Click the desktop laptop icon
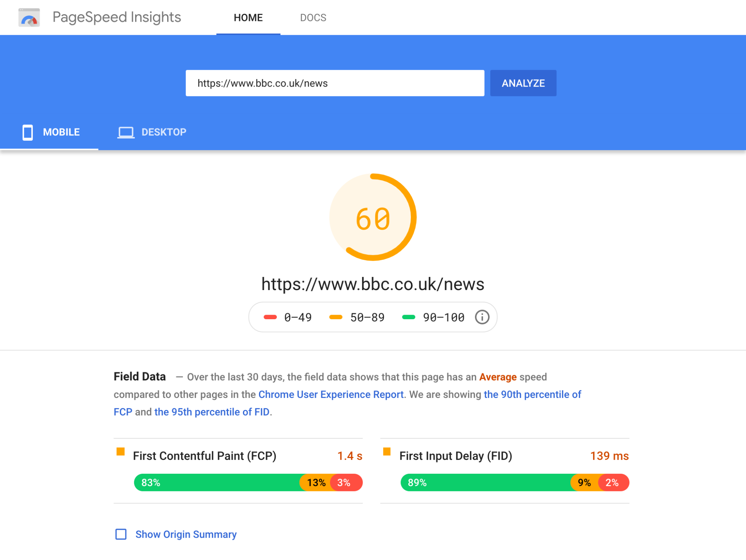The width and height of the screenshot is (746, 560). click(126, 133)
